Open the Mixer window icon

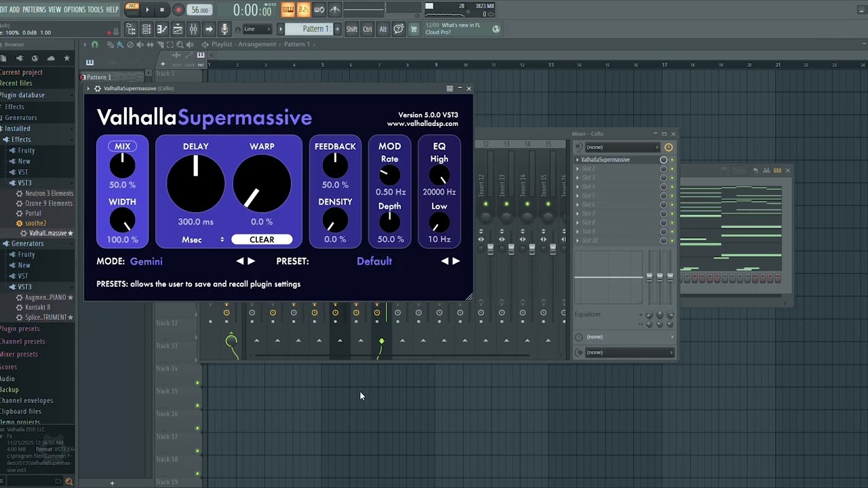193,29
